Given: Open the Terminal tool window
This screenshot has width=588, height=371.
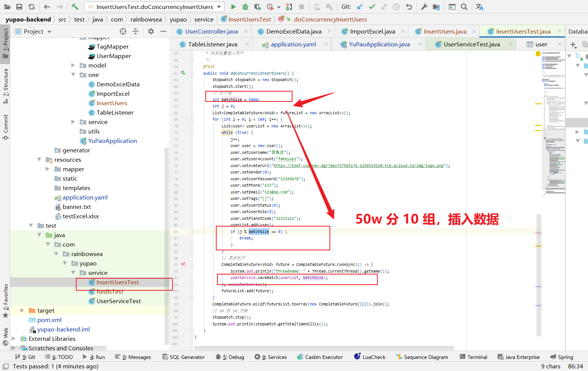Looking at the screenshot, I should [x=474, y=357].
